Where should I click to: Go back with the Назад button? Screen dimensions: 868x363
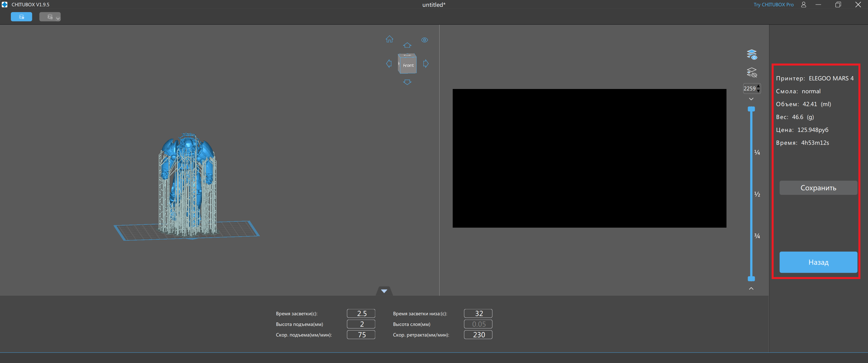pos(818,262)
